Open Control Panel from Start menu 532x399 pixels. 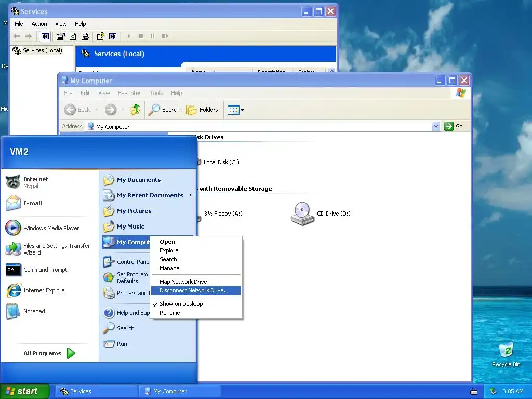126,262
